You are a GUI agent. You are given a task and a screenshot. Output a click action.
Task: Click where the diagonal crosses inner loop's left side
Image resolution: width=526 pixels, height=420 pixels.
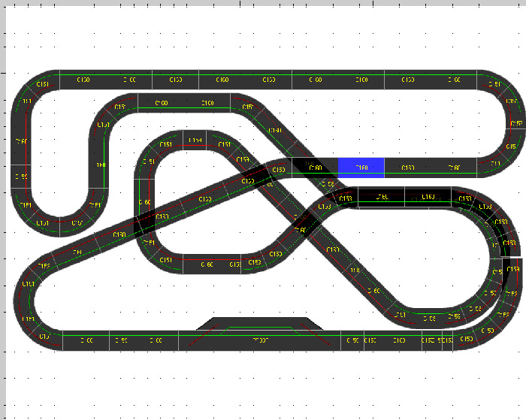tap(144, 222)
